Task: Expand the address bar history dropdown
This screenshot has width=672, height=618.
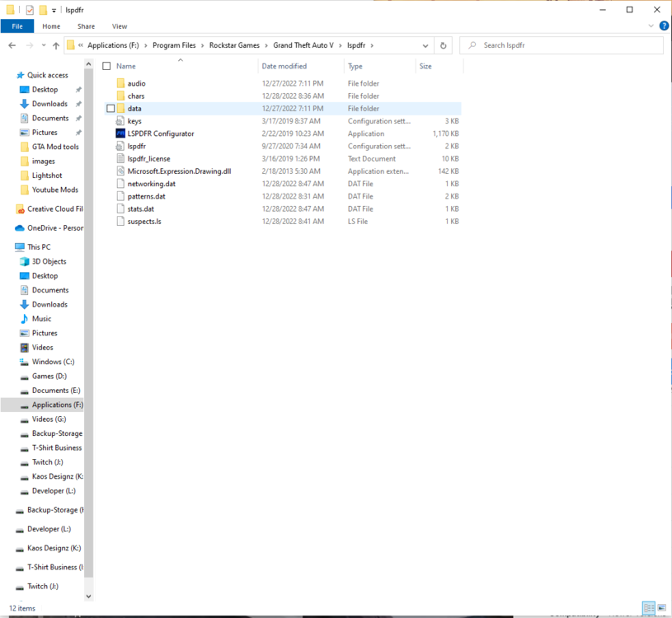Action: [425, 45]
